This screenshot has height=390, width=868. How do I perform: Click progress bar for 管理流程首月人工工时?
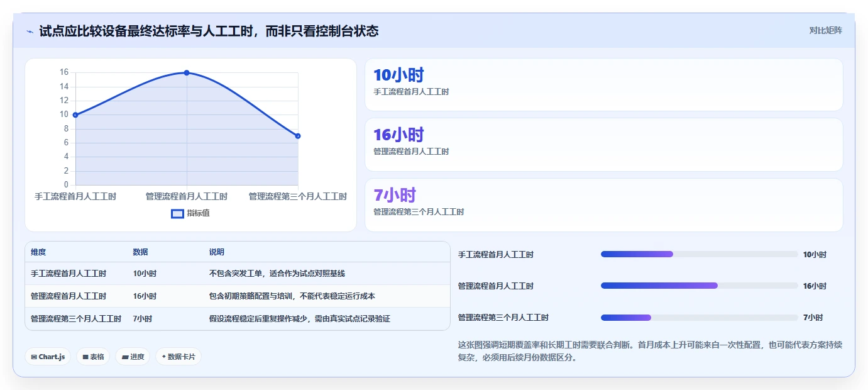click(699, 286)
